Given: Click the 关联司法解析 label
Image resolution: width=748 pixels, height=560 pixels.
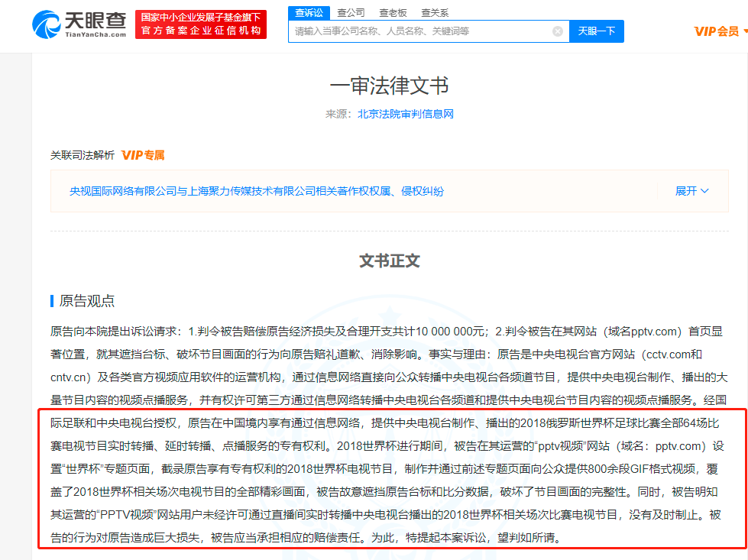Looking at the screenshot, I should [x=83, y=155].
